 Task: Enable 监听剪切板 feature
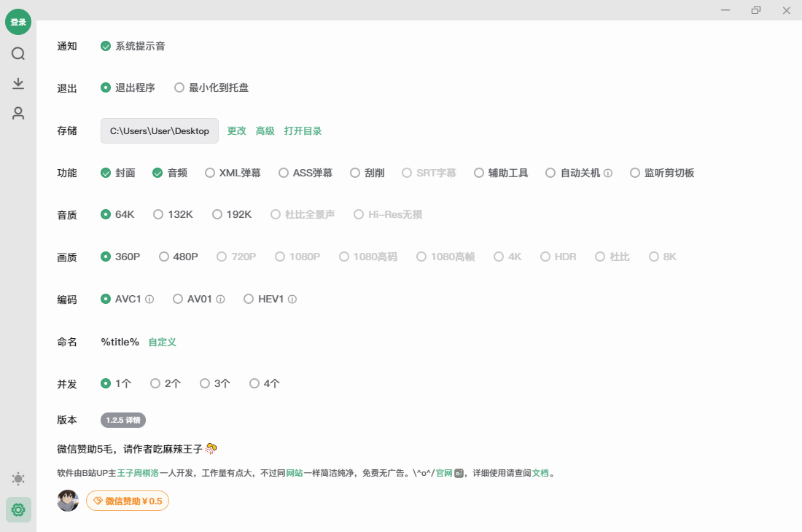[662, 173]
